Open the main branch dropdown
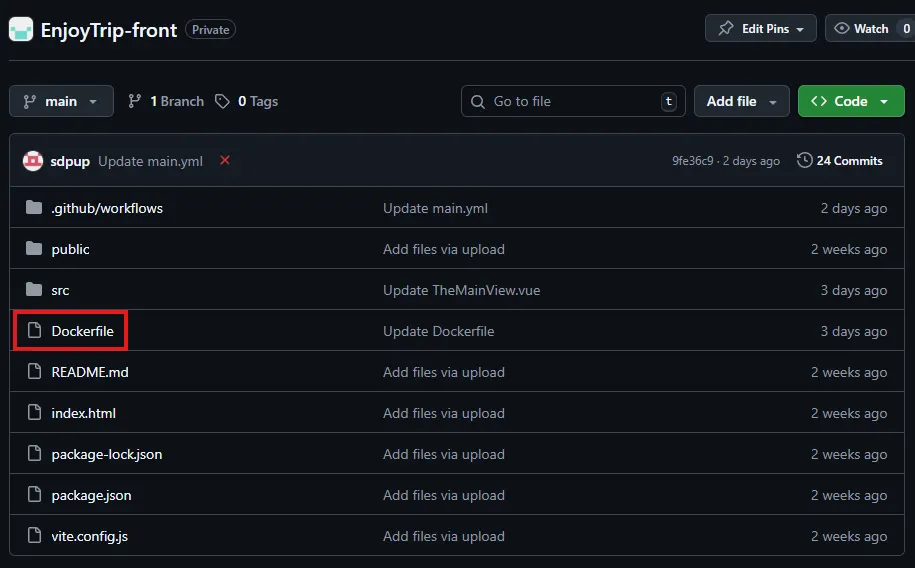The width and height of the screenshot is (915, 568). coord(60,101)
